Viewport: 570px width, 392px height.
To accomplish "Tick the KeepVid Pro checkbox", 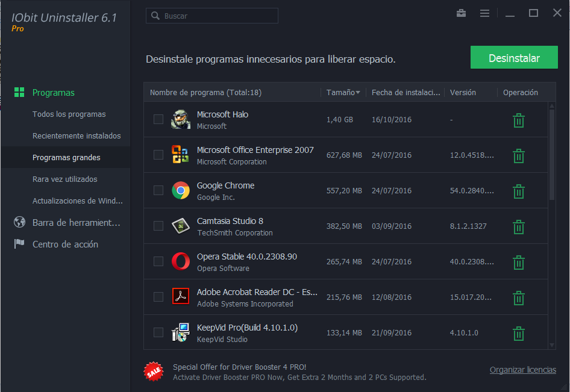I will [x=158, y=332].
